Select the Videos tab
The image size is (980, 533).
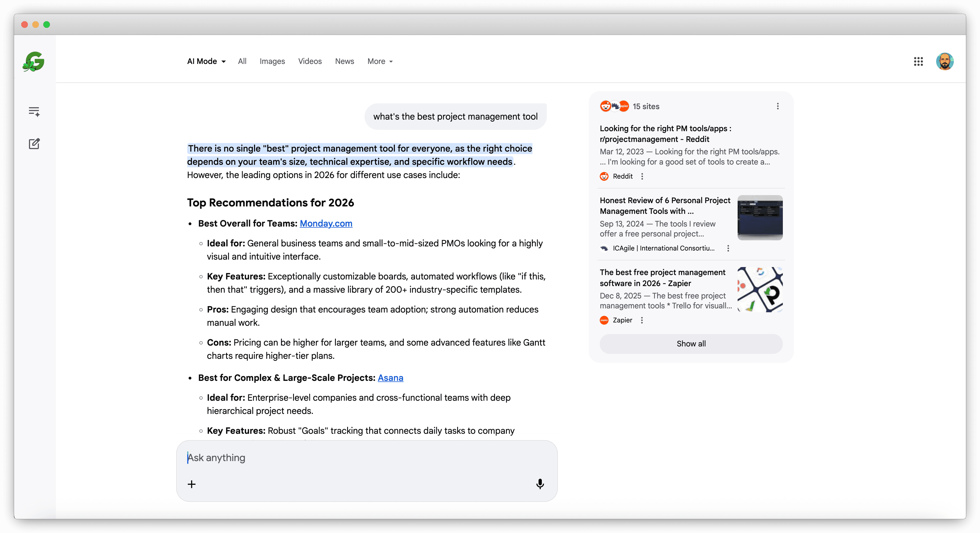(x=310, y=61)
